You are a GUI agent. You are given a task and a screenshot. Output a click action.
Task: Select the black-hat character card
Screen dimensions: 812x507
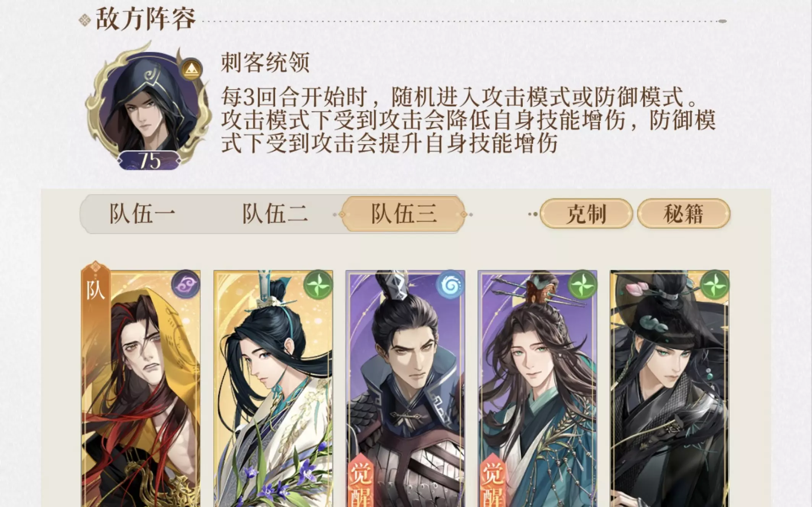coord(669,389)
